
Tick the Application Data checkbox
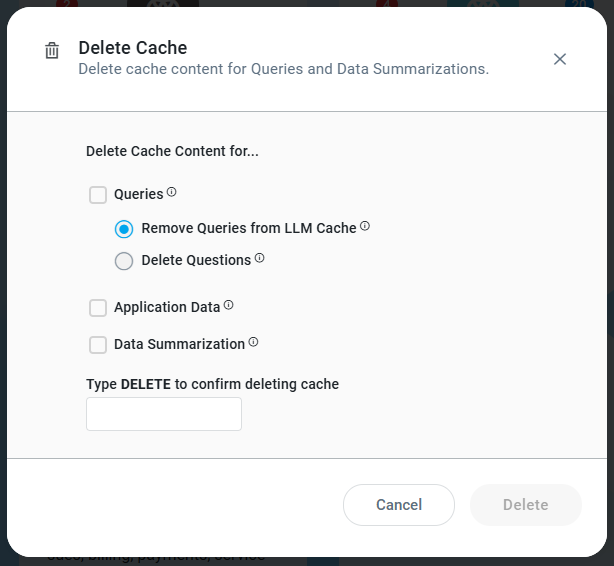pos(98,308)
